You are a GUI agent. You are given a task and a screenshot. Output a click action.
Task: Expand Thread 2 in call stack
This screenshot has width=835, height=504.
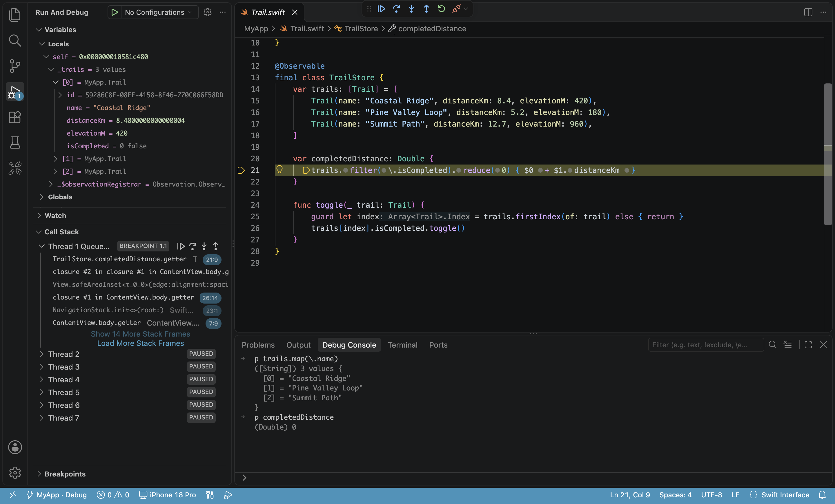coord(42,354)
